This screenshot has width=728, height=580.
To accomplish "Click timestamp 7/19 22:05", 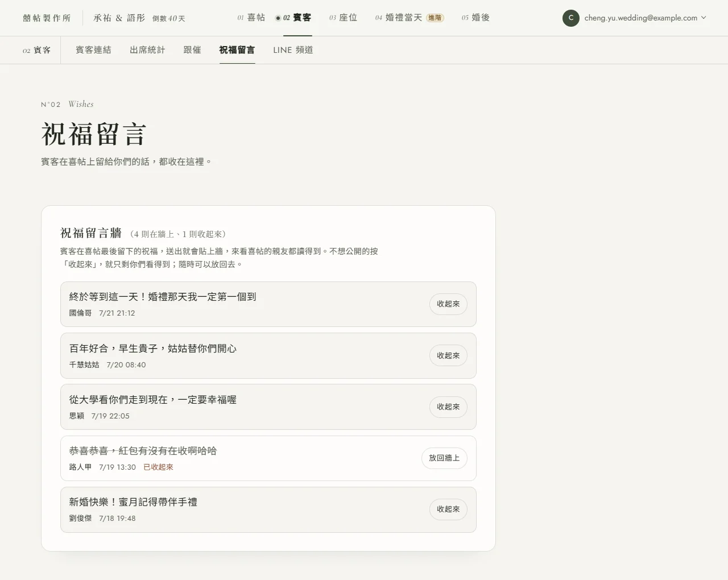I will (x=110, y=416).
